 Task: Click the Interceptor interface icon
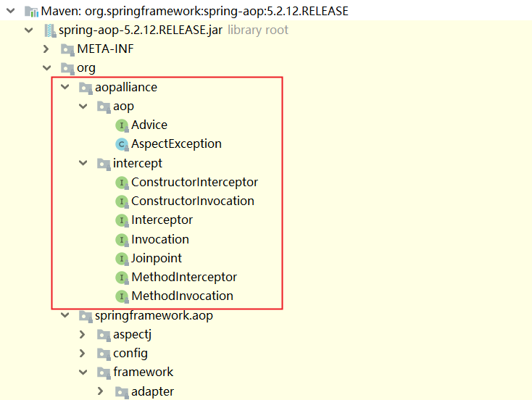[122, 220]
